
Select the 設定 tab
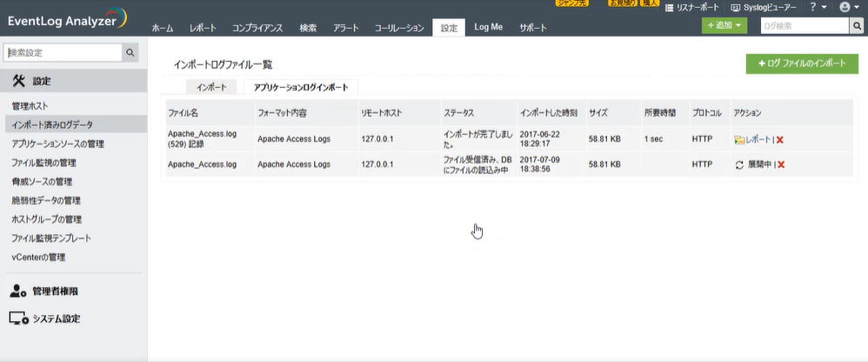click(x=449, y=28)
